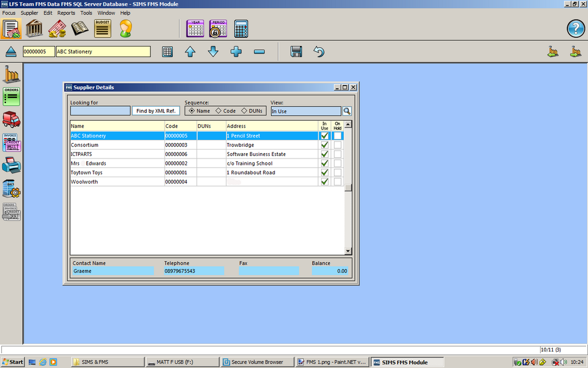Go to previous record with up arrow
588x368 pixels.
point(190,51)
